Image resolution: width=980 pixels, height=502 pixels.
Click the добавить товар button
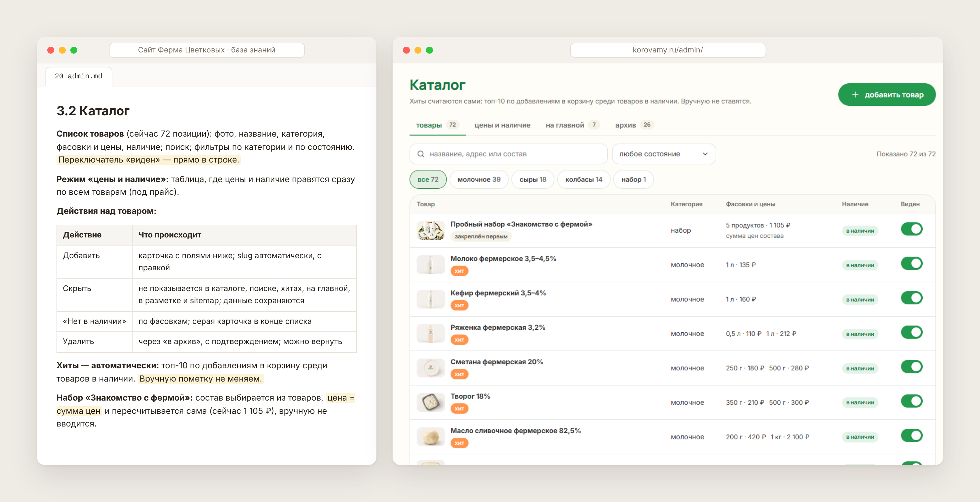(887, 95)
